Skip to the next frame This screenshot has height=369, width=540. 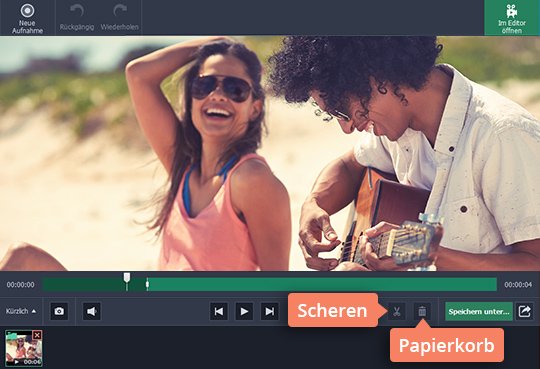270,311
